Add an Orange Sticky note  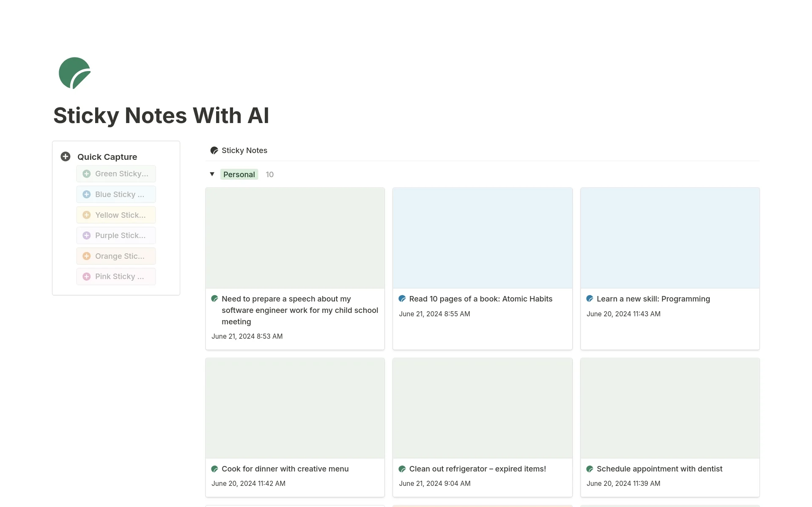tap(116, 256)
